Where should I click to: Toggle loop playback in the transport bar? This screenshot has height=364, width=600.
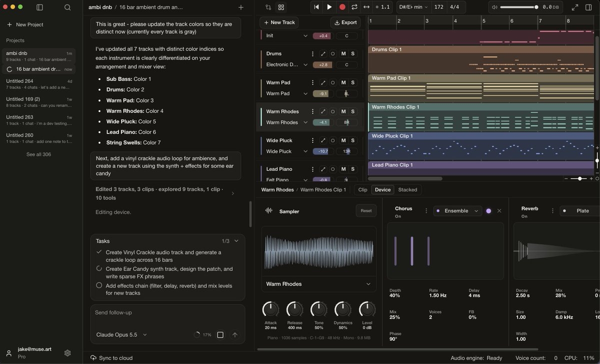click(x=354, y=7)
